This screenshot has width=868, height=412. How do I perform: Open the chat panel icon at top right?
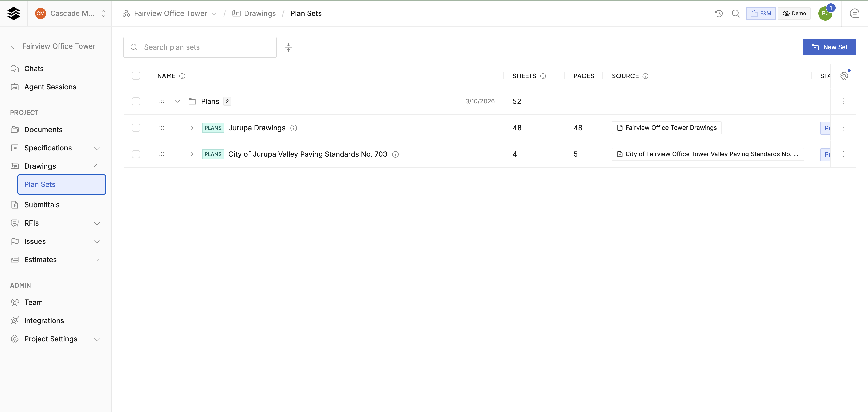(855, 13)
